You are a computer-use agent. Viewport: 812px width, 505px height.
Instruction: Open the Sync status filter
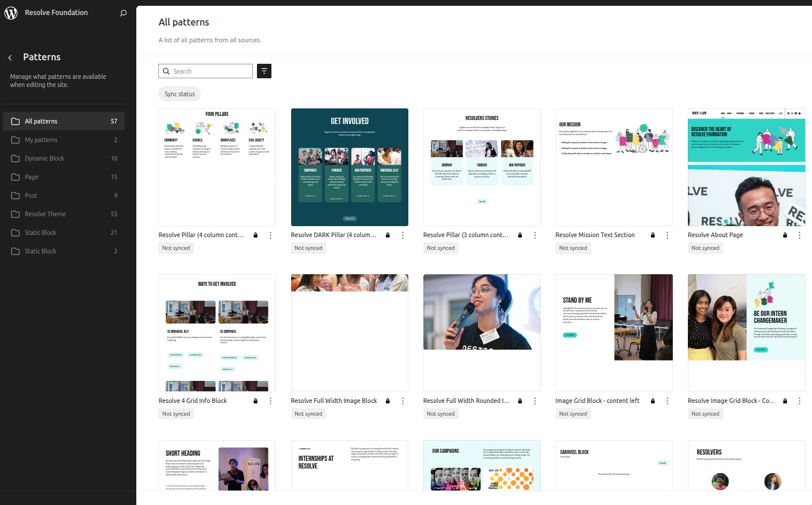[179, 93]
